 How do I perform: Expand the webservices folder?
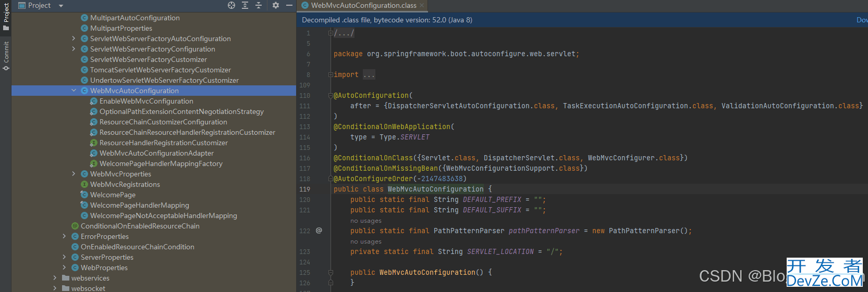click(55, 278)
